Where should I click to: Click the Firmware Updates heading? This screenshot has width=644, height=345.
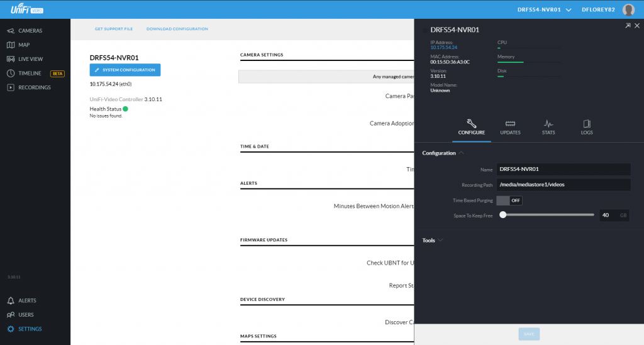(x=264, y=240)
